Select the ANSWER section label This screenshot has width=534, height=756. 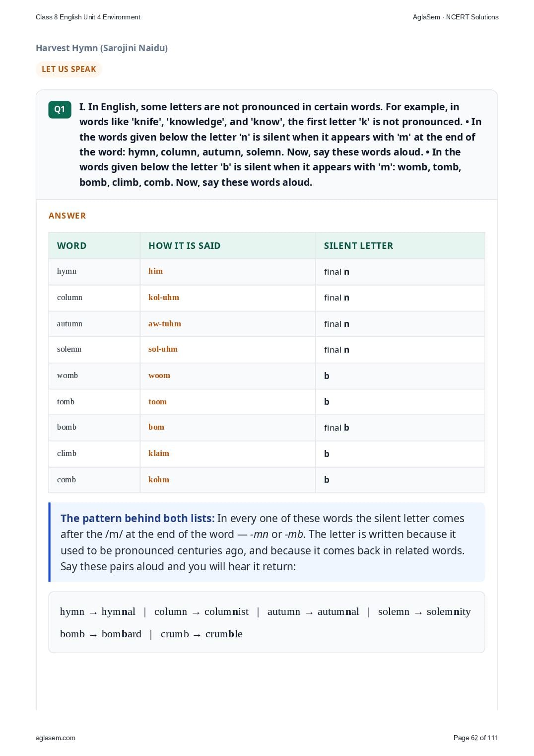point(67,216)
